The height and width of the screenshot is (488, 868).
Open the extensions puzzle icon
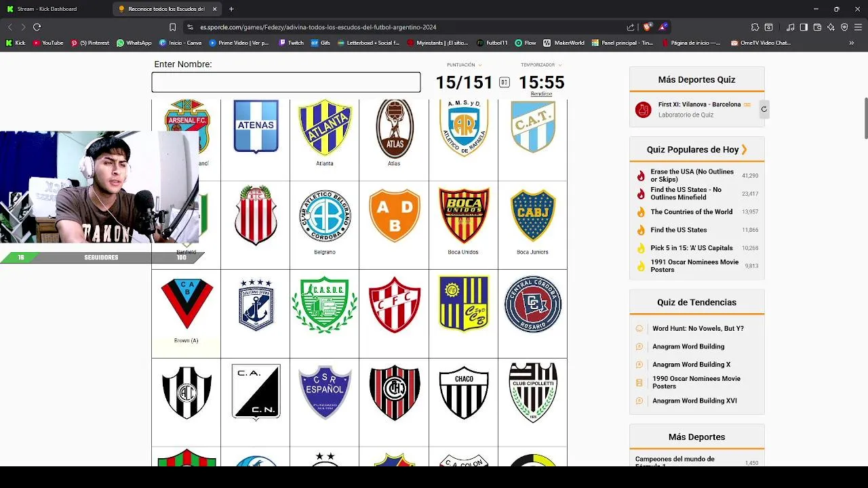pyautogui.click(x=755, y=27)
